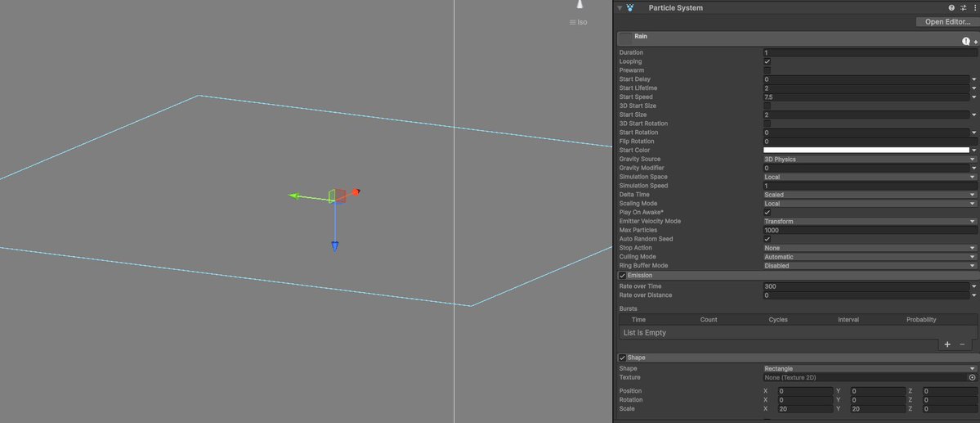980x423 pixels.
Task: Click the warning icon in Rain header
Action: coord(965,41)
